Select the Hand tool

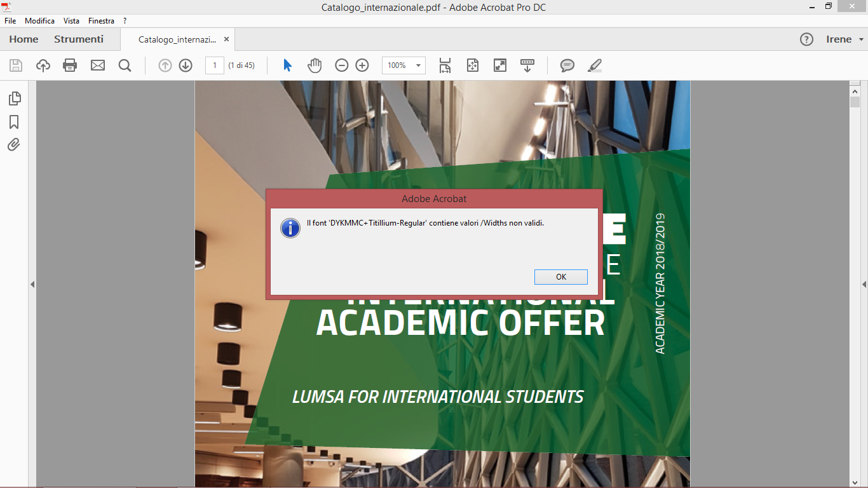pos(315,65)
